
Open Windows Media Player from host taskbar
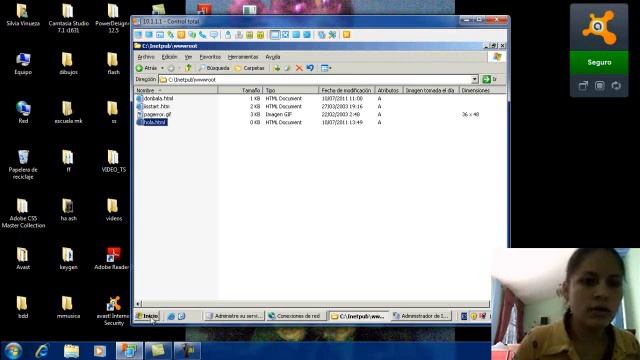(x=100, y=351)
